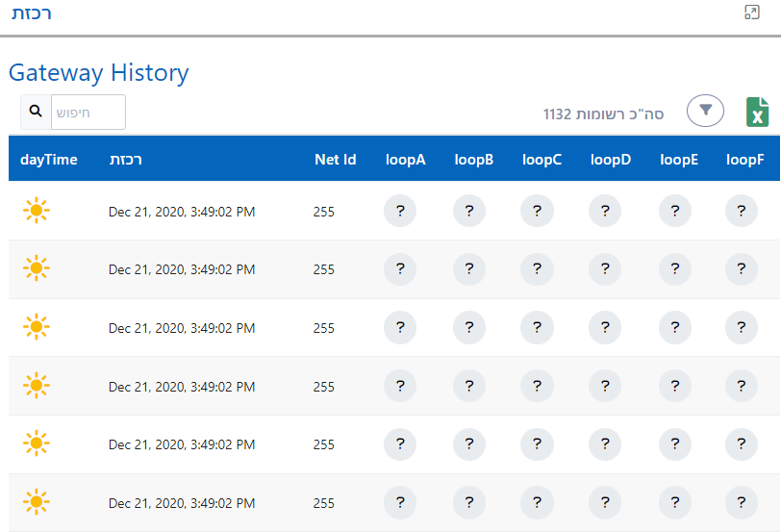Click loopB question mark in second row
This screenshot has height=532, width=781.
468,269
